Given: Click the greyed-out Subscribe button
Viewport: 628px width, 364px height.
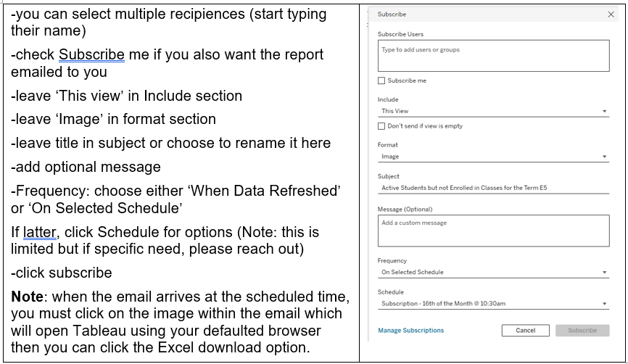Looking at the screenshot, I should [582, 331].
